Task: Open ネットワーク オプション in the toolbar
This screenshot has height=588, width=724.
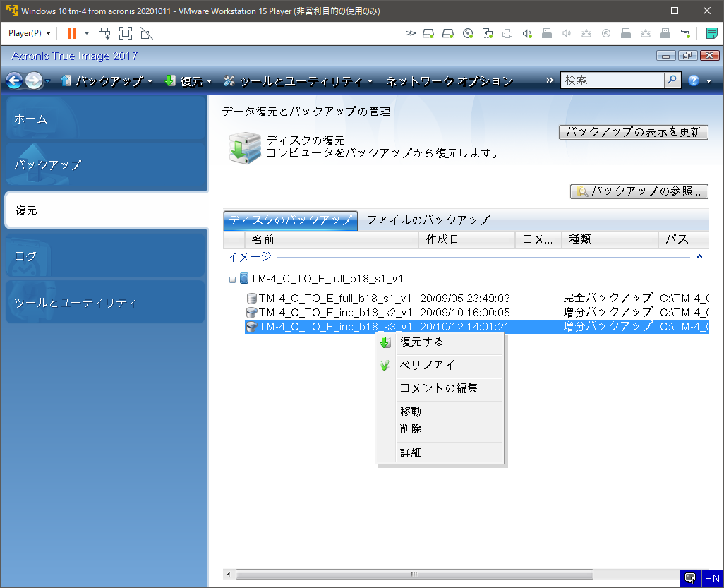Action: [449, 81]
